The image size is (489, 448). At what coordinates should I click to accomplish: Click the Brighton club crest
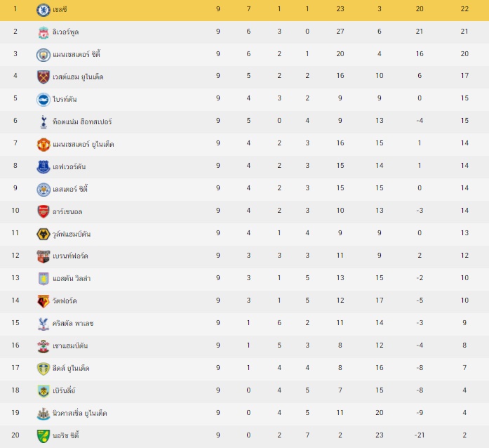43,100
